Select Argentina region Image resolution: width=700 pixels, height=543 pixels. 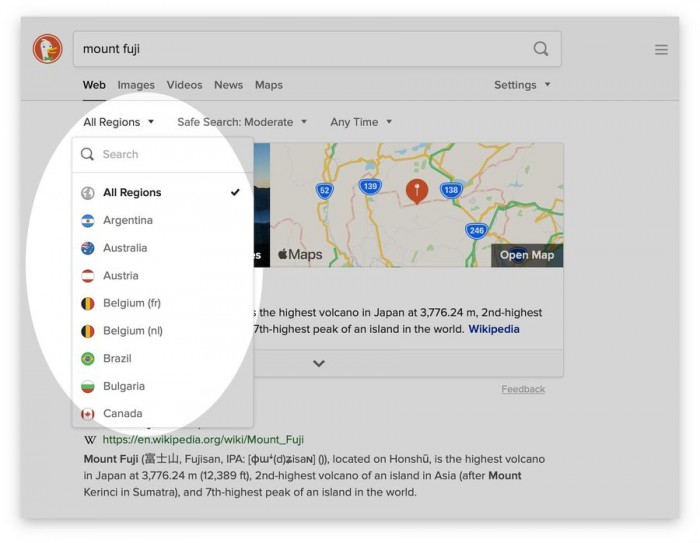(x=162, y=220)
